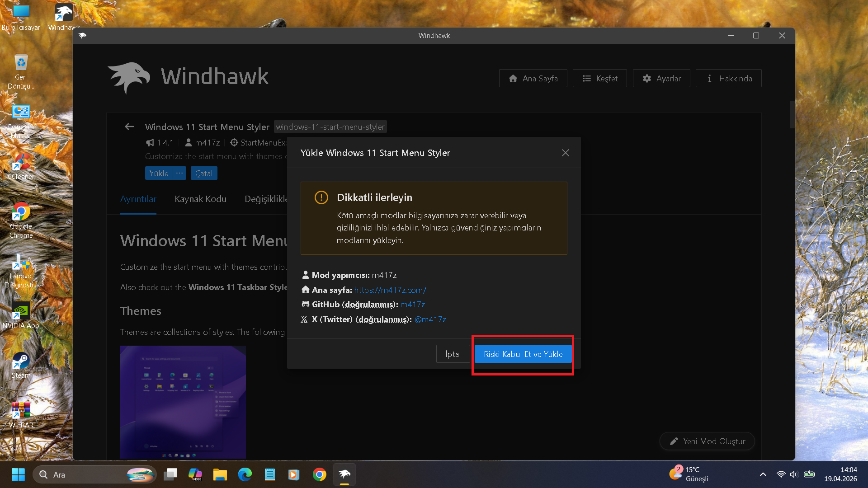Screen dimensions: 868x488
Task: Click the back arrow beside mod title
Action: click(129, 127)
